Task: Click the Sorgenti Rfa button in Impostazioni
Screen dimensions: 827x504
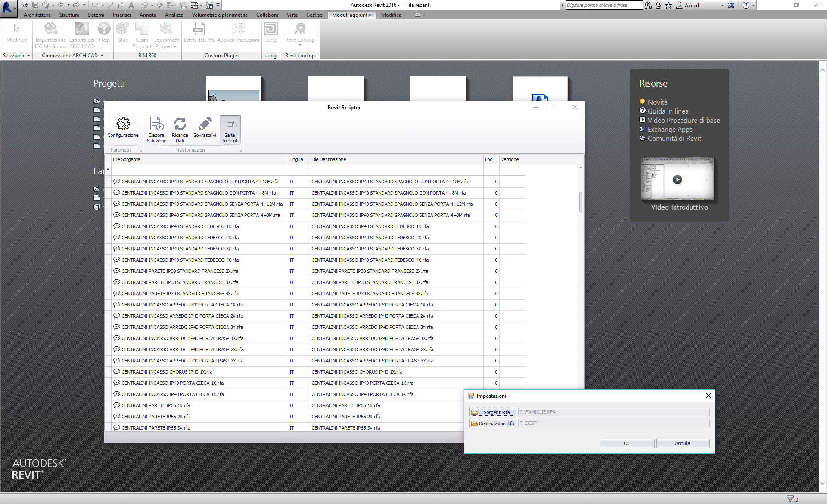Action: [492, 412]
